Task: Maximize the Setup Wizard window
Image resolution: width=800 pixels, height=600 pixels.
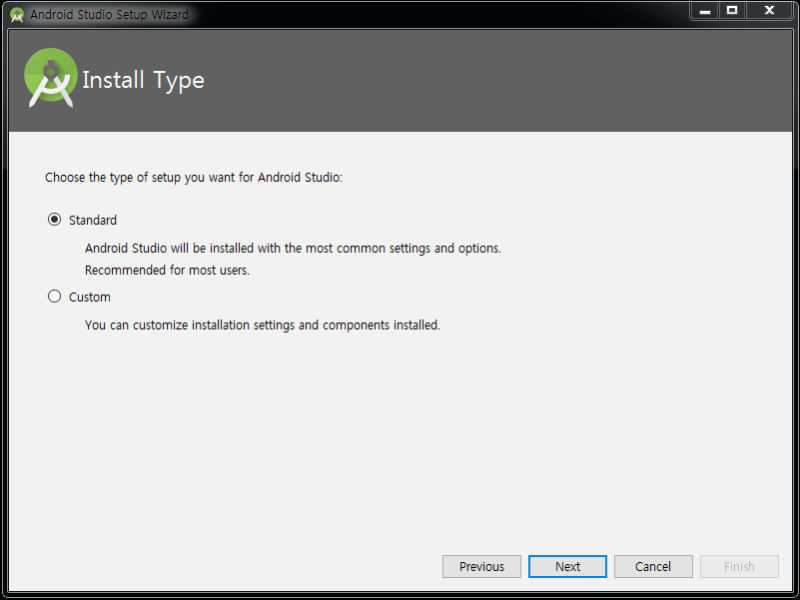Action: [732, 10]
